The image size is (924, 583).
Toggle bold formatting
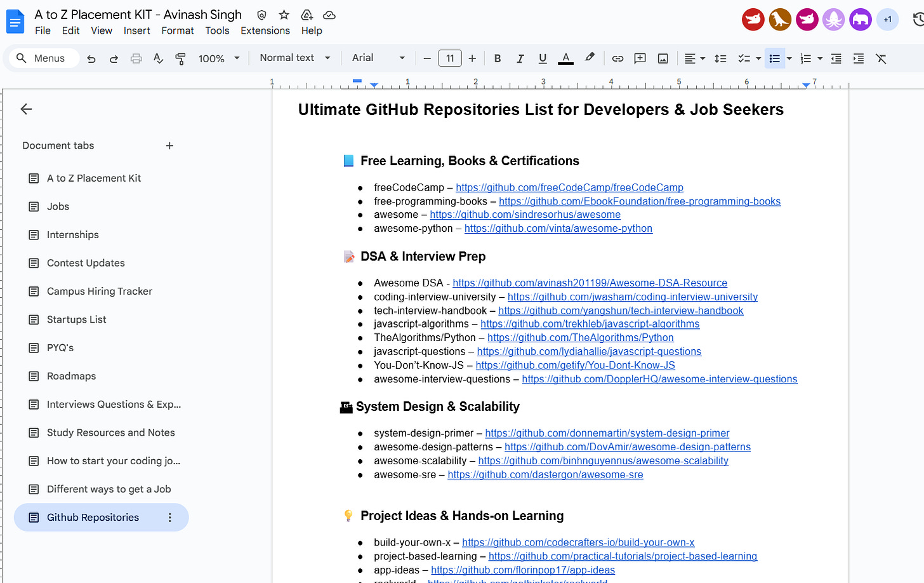(x=498, y=58)
